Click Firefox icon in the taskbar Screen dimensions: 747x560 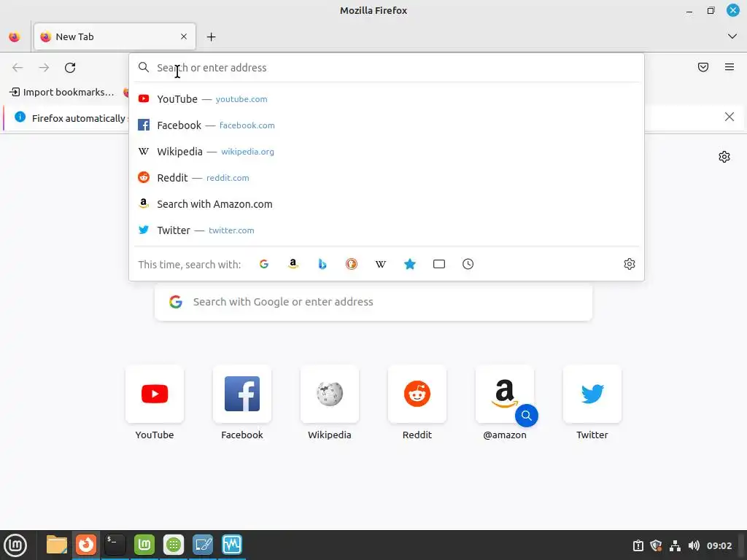pyautogui.click(x=86, y=545)
